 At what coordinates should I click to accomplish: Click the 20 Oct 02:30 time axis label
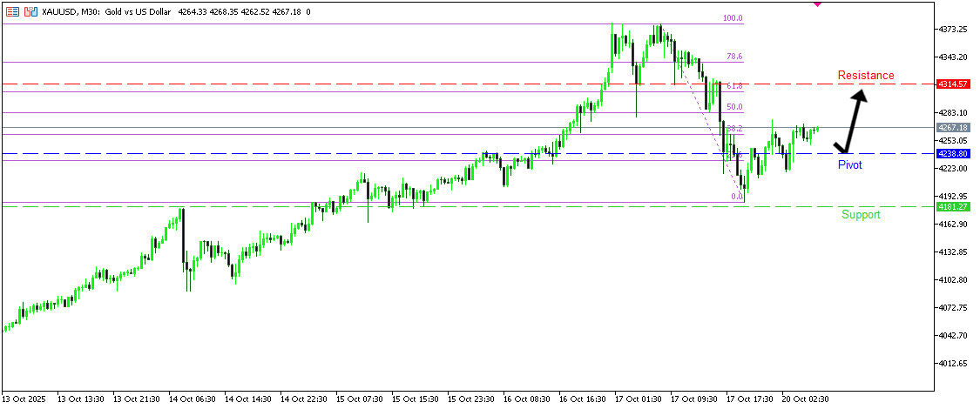(x=804, y=399)
